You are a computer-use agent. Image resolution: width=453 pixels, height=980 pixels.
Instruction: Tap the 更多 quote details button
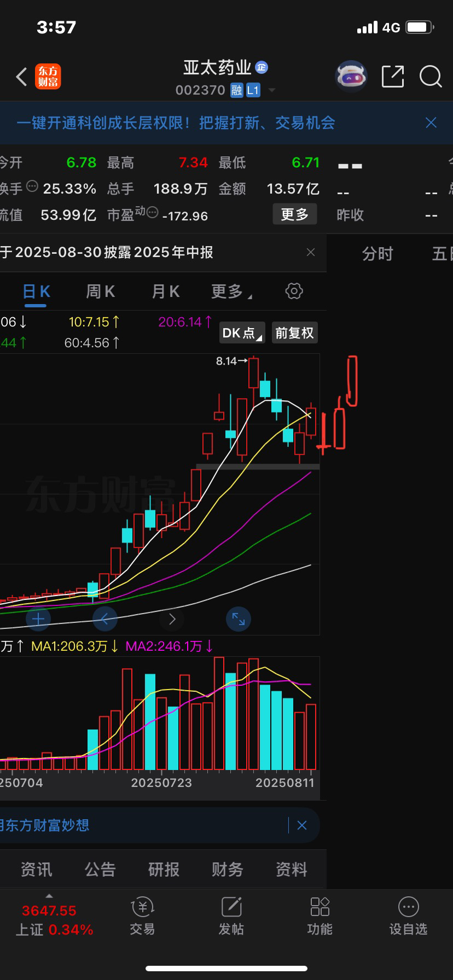(x=295, y=214)
